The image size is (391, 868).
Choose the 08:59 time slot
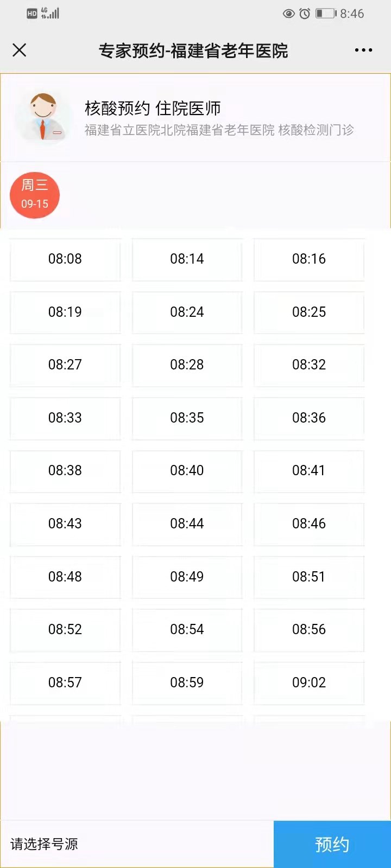187,682
